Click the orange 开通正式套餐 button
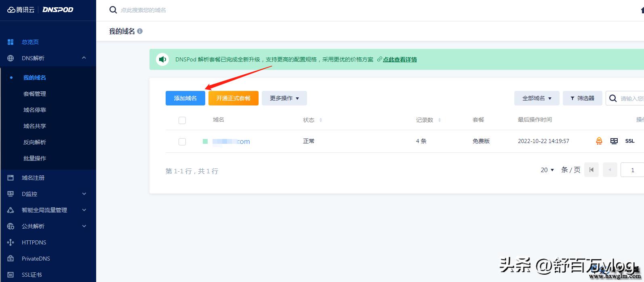 [234, 98]
